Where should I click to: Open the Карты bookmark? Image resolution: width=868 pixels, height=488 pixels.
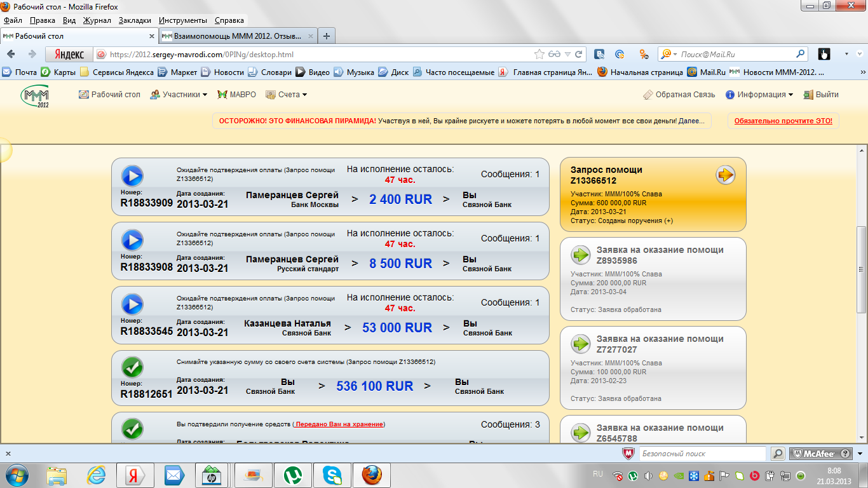(58, 72)
